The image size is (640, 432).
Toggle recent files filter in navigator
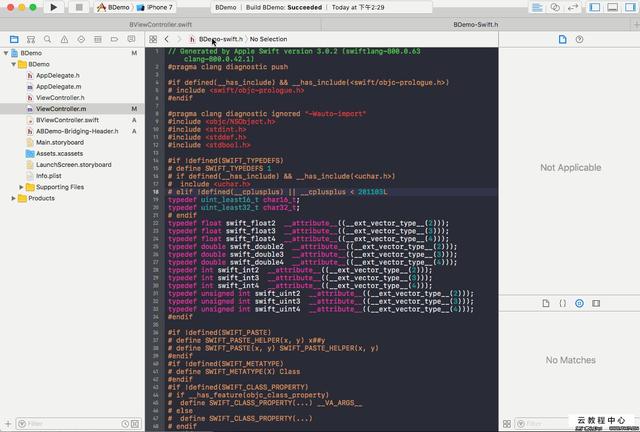tap(125, 424)
